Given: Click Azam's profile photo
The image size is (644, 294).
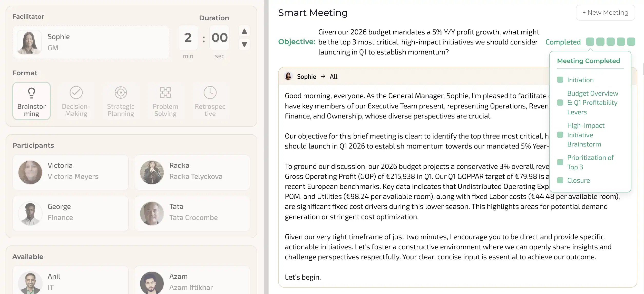Looking at the screenshot, I should coord(152,283).
